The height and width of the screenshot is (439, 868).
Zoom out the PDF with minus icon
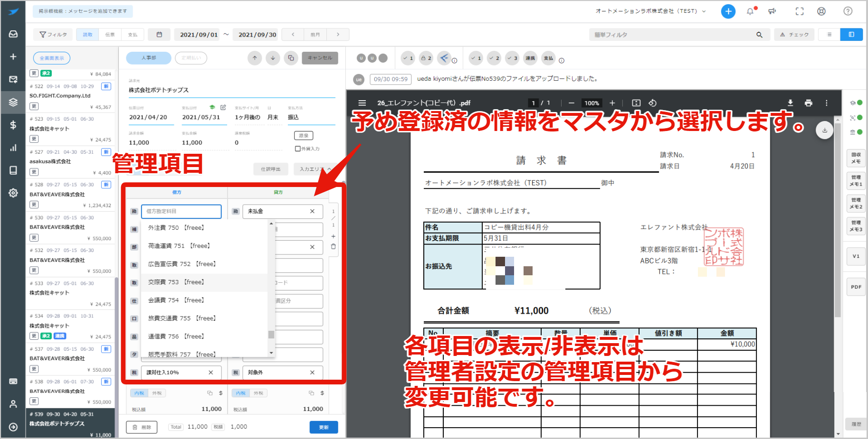572,103
